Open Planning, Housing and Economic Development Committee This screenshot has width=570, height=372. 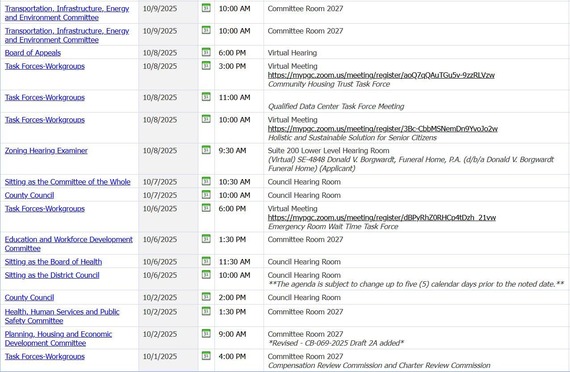tap(59, 339)
